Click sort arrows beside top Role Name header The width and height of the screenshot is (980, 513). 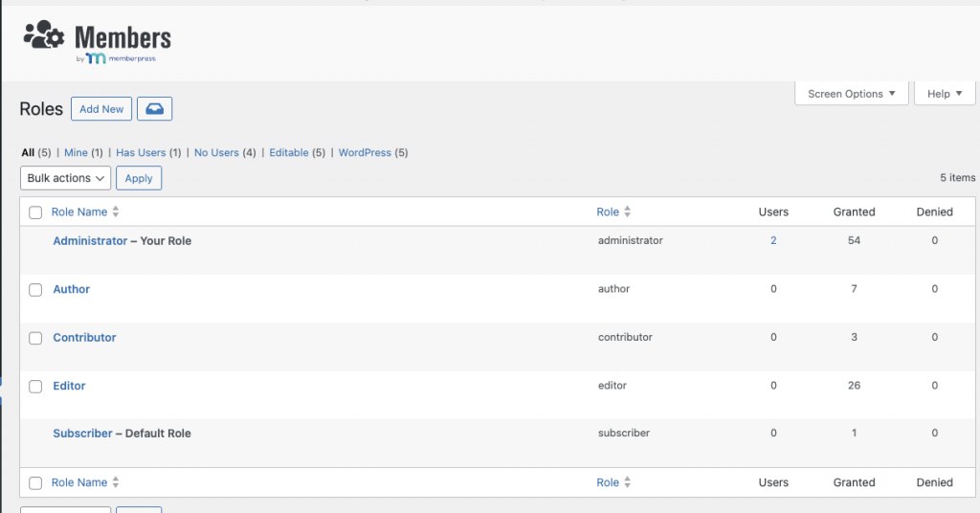pos(116,212)
